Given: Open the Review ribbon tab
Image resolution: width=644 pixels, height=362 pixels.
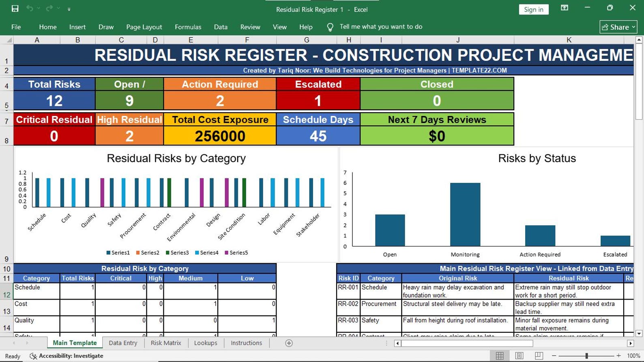Looking at the screenshot, I should click(x=250, y=27).
